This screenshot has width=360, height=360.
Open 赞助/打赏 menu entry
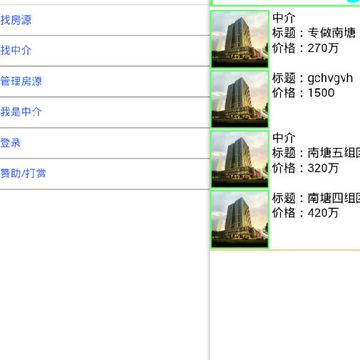105,174
